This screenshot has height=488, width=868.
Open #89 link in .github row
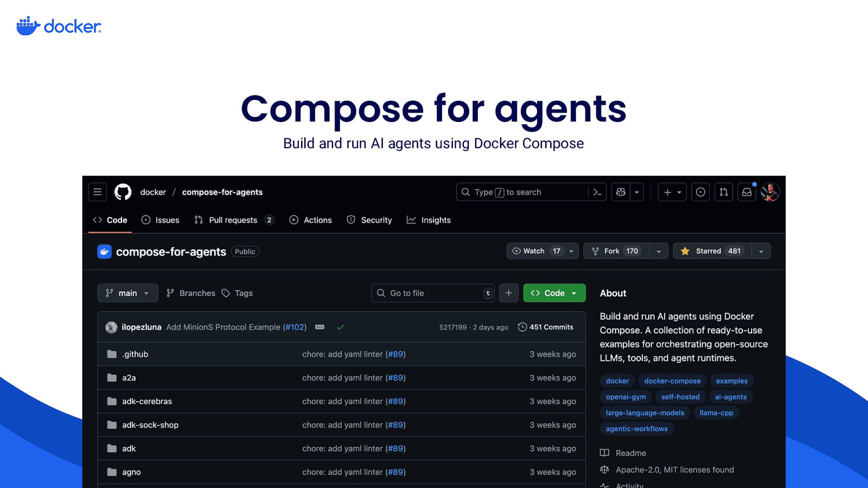point(395,354)
